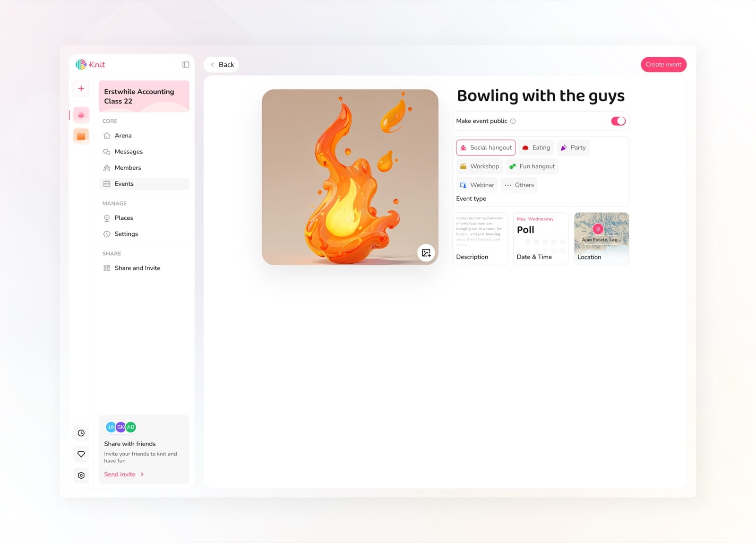Open the Location map card
Screen dimensions: 756x543
point(601,238)
